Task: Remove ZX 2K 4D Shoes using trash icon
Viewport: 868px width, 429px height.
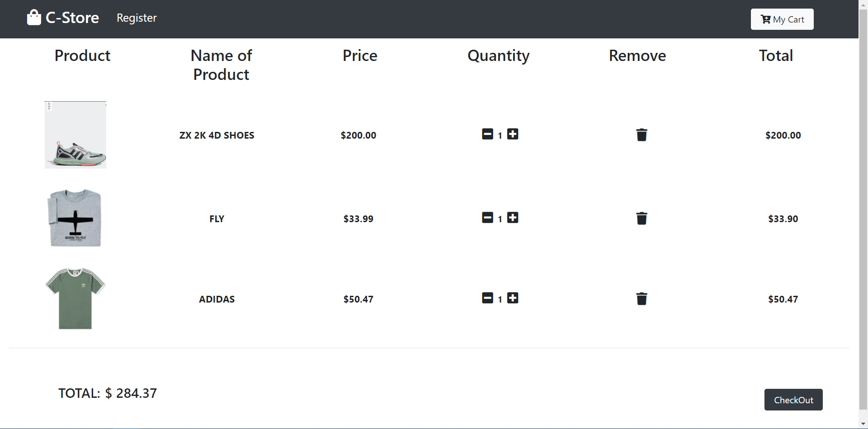Action: (x=642, y=135)
